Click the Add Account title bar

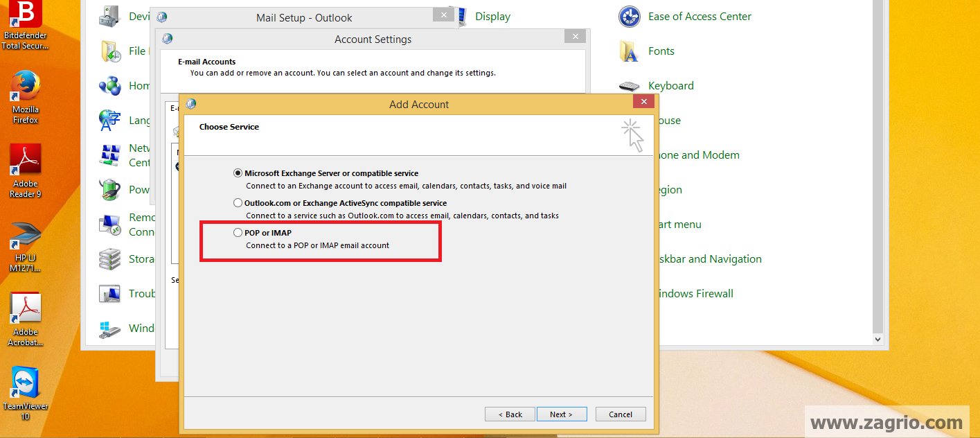point(418,105)
